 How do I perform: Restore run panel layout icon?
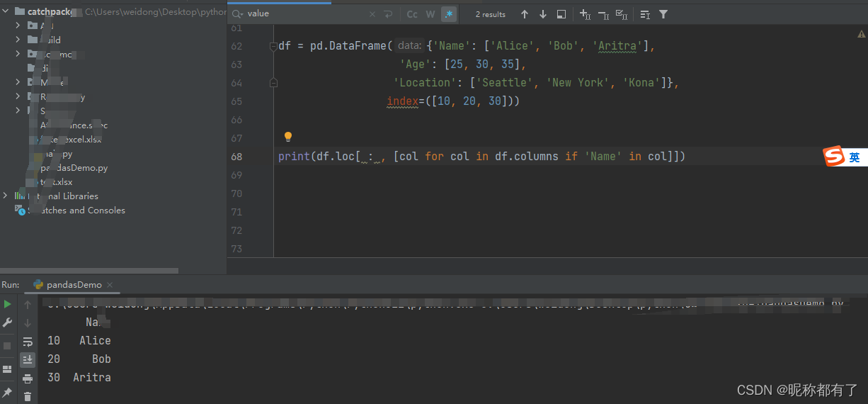(x=7, y=369)
